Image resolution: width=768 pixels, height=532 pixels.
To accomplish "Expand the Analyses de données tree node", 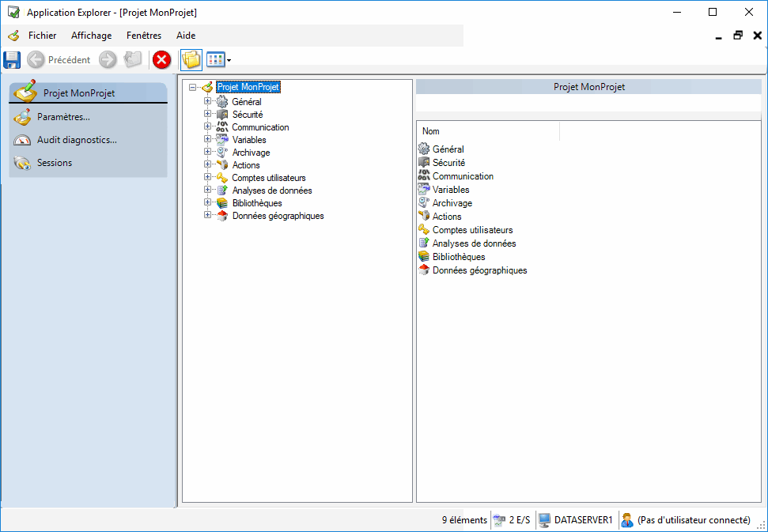I will click(208, 190).
